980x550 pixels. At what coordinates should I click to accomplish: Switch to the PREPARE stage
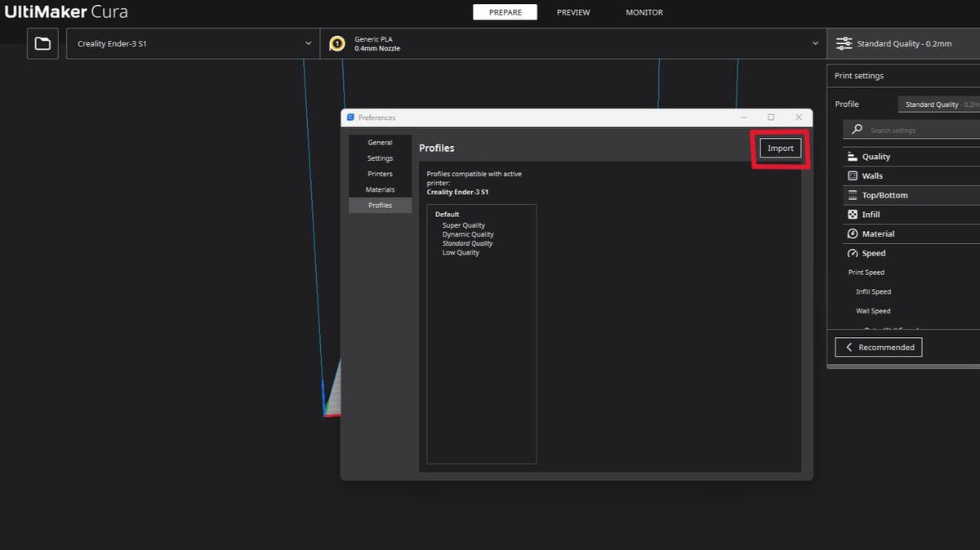click(x=506, y=12)
